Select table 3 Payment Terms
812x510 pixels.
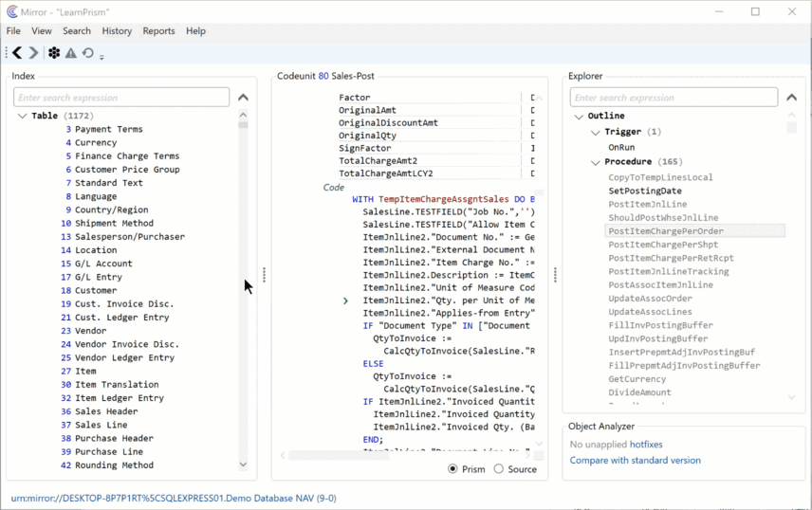pos(104,129)
